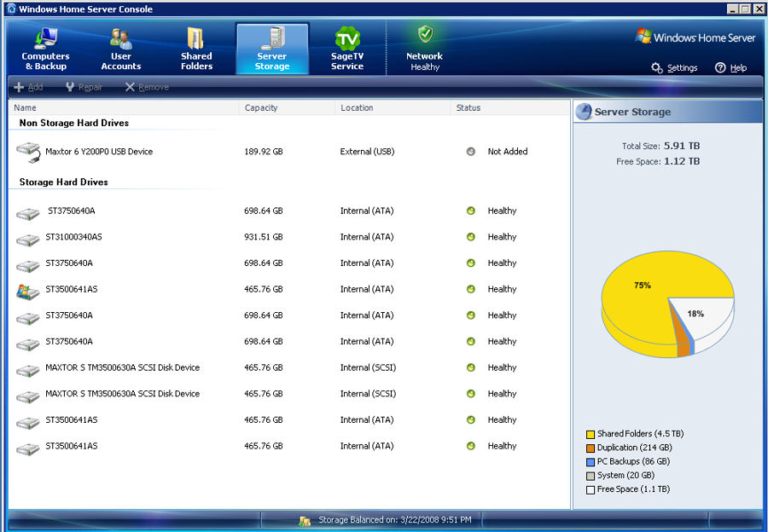
Task: Go to the Shared Folders tab
Action: pyautogui.click(x=196, y=49)
